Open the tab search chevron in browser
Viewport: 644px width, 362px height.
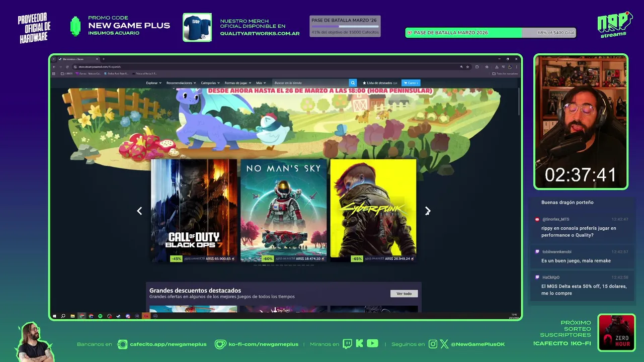coord(54,59)
